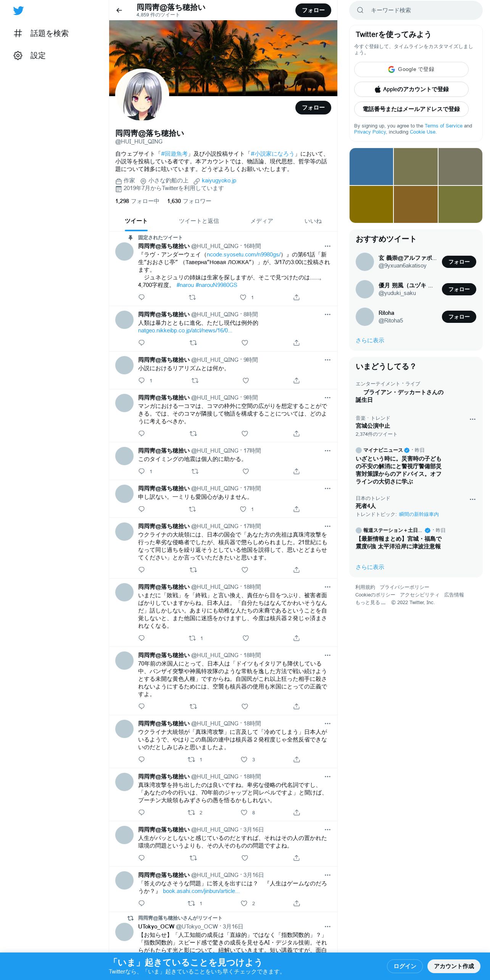Open the top-left blue media thumbnail

(371, 166)
